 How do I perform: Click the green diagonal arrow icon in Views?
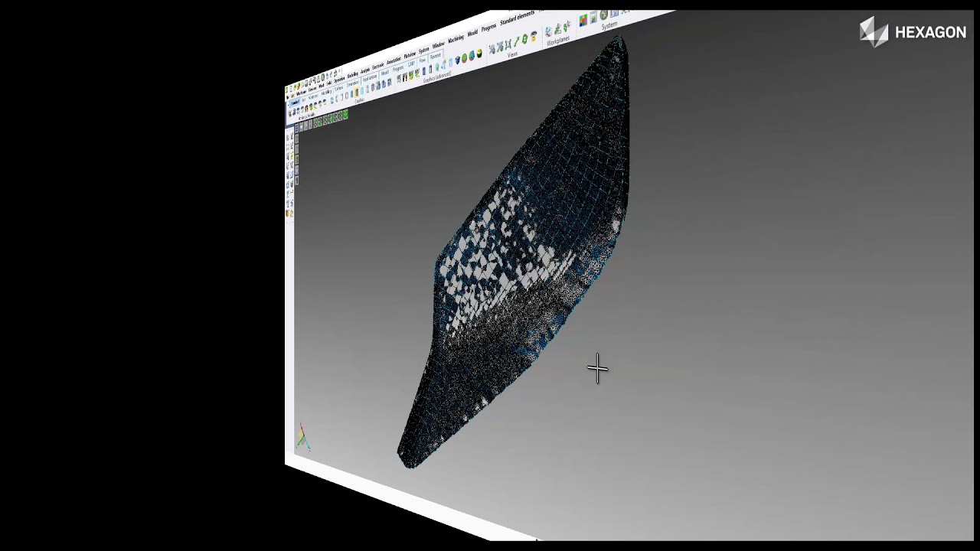point(517,41)
